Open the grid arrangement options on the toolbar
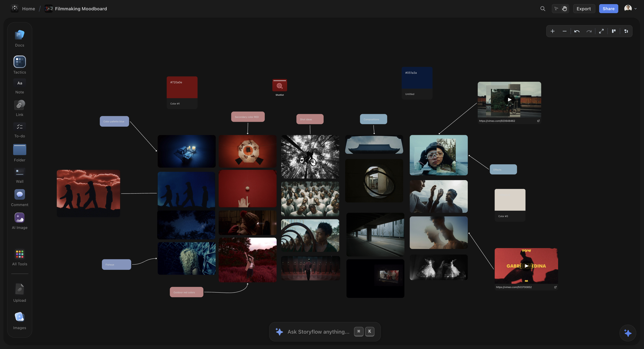644x349 pixels. pos(626,31)
